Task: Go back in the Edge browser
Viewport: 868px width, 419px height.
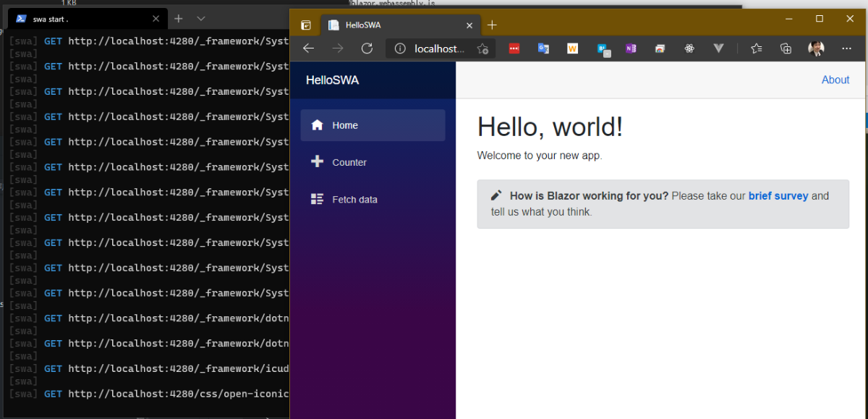Action: pyautogui.click(x=308, y=48)
